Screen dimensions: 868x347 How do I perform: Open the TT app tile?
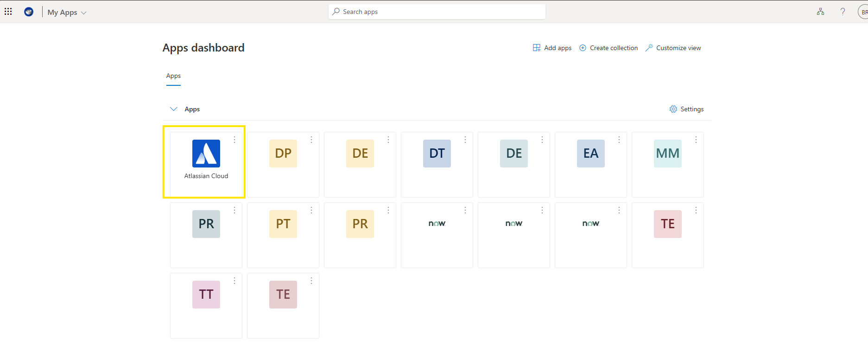pyautogui.click(x=206, y=295)
